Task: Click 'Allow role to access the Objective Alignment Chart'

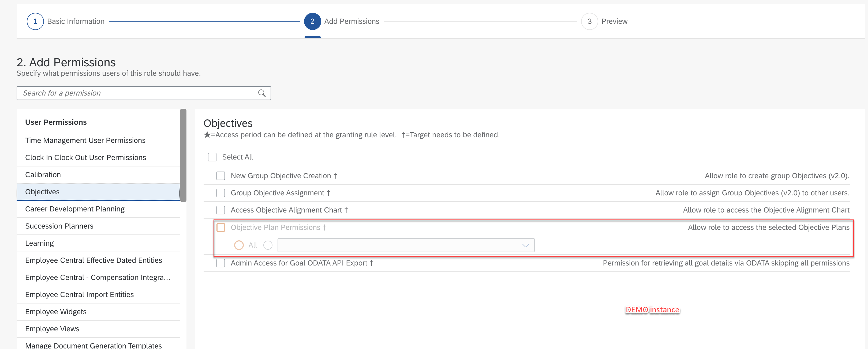Action: (x=766, y=210)
